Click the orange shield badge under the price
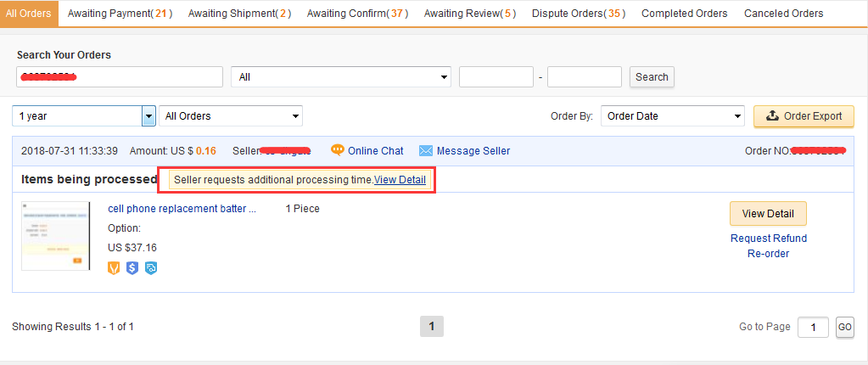This screenshot has height=365, width=868. 115,268
